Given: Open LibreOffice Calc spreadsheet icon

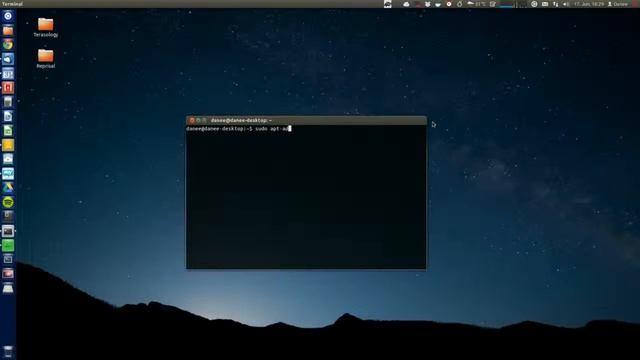Looking at the screenshot, I should tap(8, 131).
